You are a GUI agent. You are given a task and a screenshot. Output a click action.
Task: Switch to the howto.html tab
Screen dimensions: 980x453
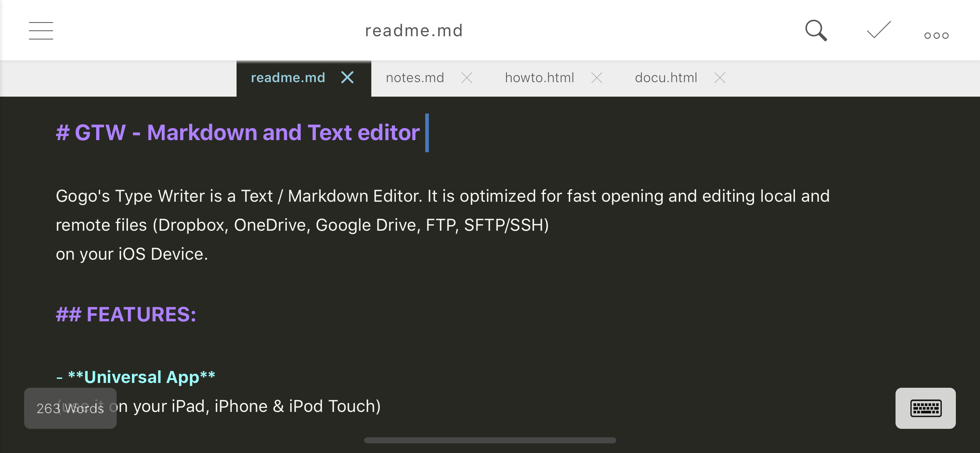click(539, 77)
